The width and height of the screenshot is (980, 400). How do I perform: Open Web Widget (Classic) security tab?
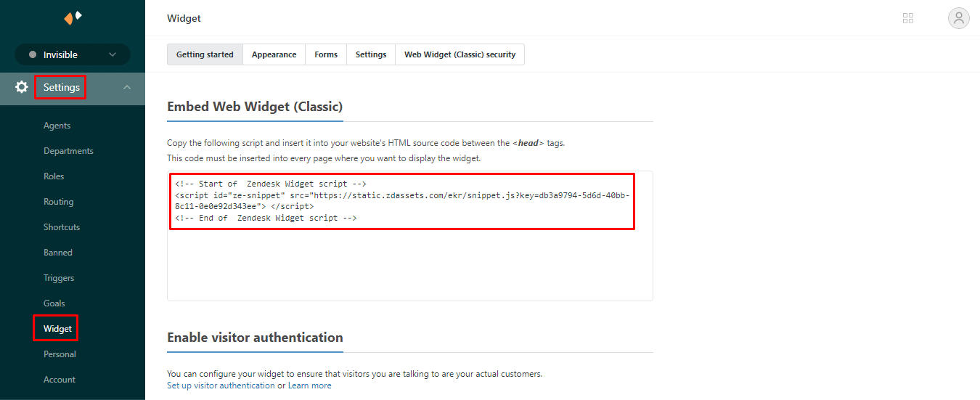tap(460, 54)
